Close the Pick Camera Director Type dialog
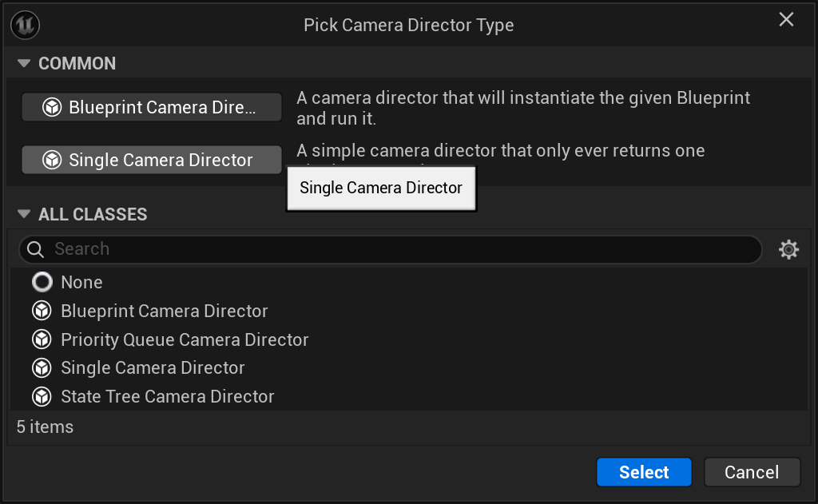 787,20
